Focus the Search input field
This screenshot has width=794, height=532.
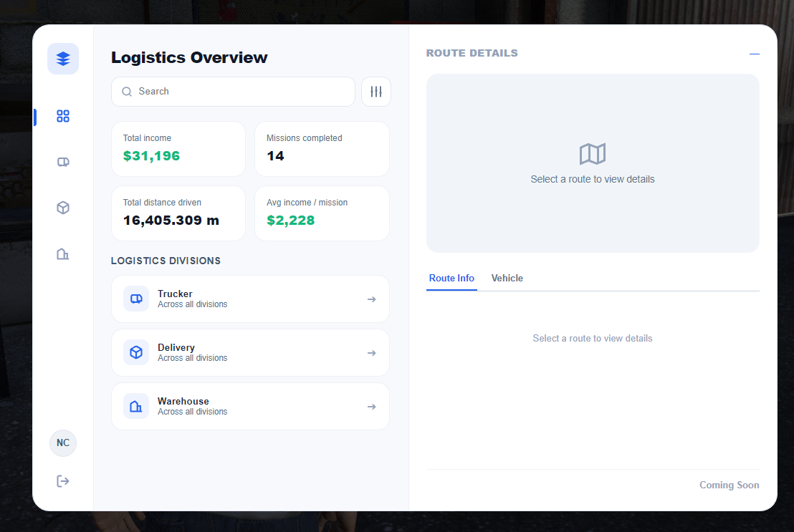point(233,92)
